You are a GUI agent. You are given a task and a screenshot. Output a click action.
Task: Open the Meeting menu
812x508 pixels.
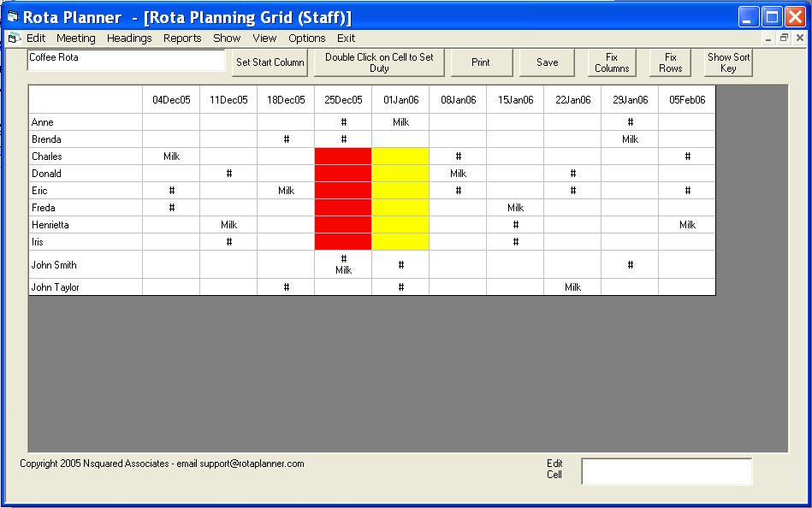click(x=76, y=38)
